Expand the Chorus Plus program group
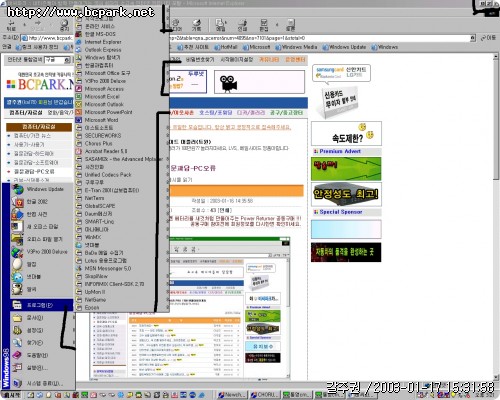 pyautogui.click(x=98, y=143)
